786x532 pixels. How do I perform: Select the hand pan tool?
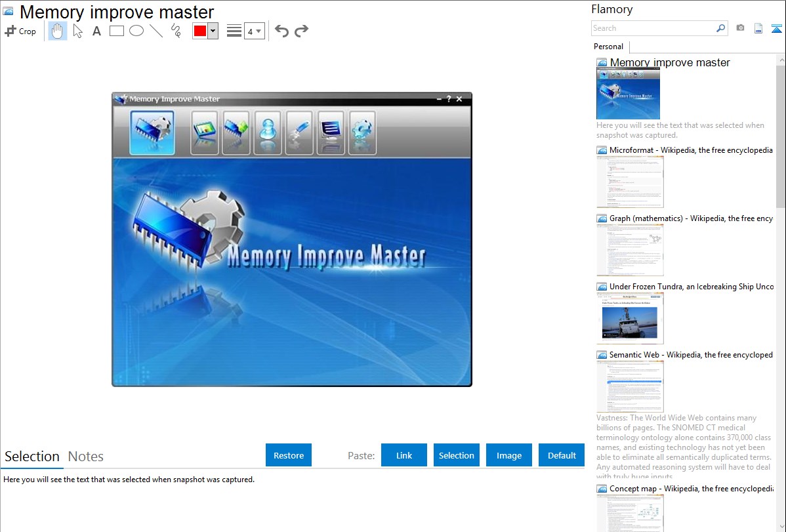tap(57, 31)
